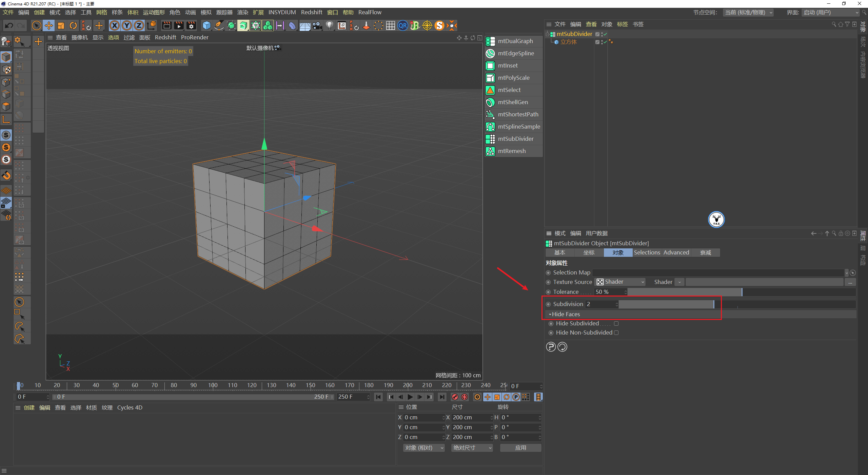The image size is (868, 475).
Task: Enable the Hide Subdivided checkbox
Action: 616,324
